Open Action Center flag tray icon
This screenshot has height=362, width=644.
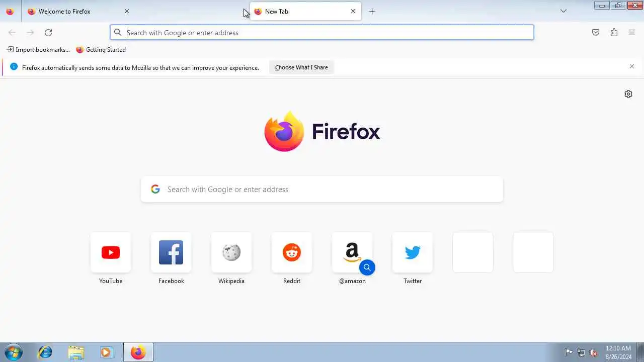point(569,352)
